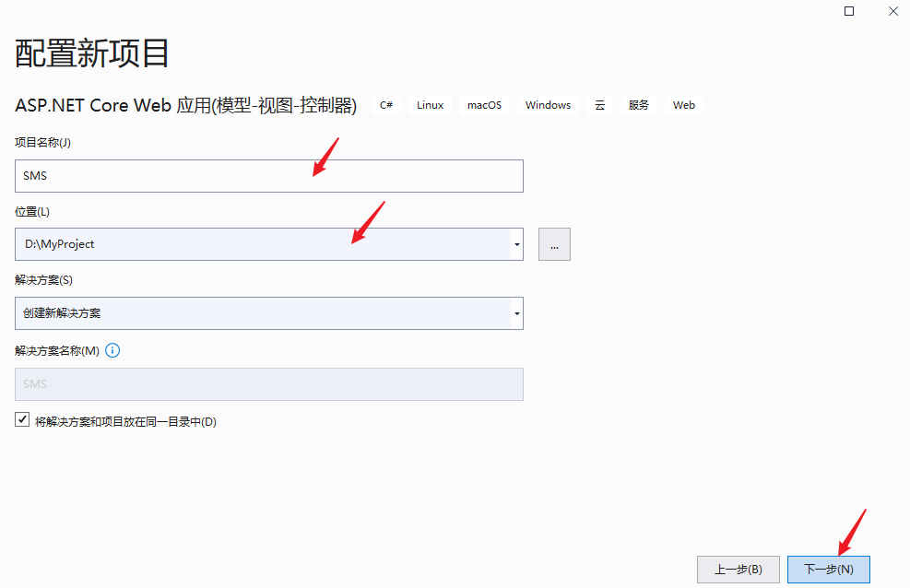This screenshot has height=588, width=910.
Task: Click the Windows platform tag
Action: point(548,105)
